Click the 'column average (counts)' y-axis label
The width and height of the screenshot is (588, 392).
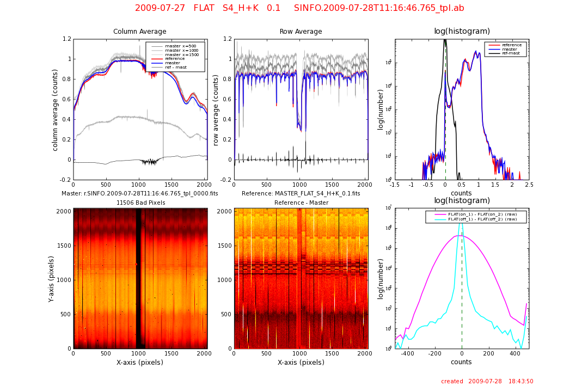(x=56, y=109)
